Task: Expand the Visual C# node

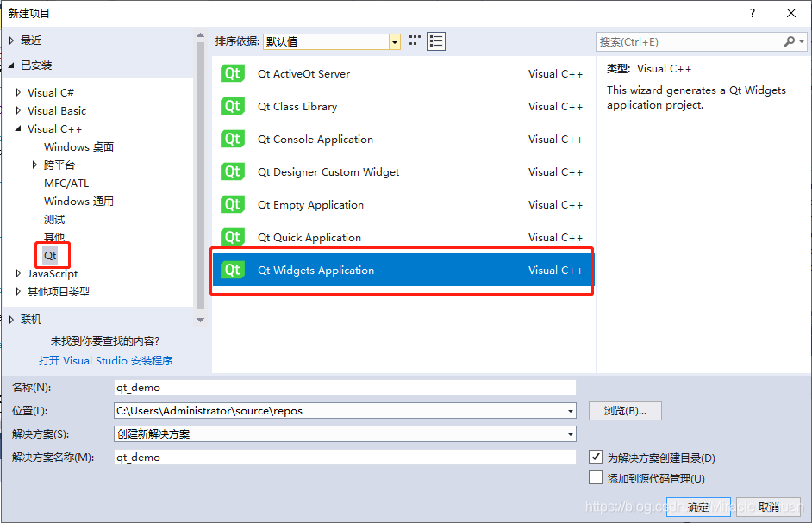Action: (x=19, y=92)
